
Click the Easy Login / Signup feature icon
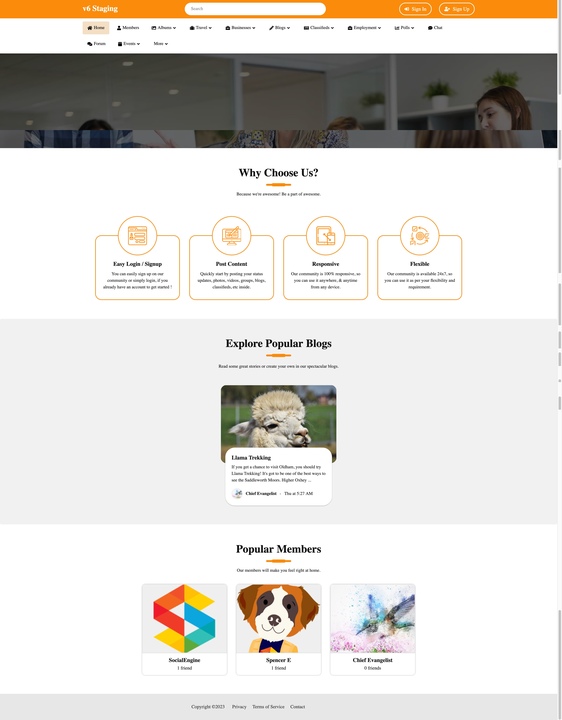(x=137, y=236)
